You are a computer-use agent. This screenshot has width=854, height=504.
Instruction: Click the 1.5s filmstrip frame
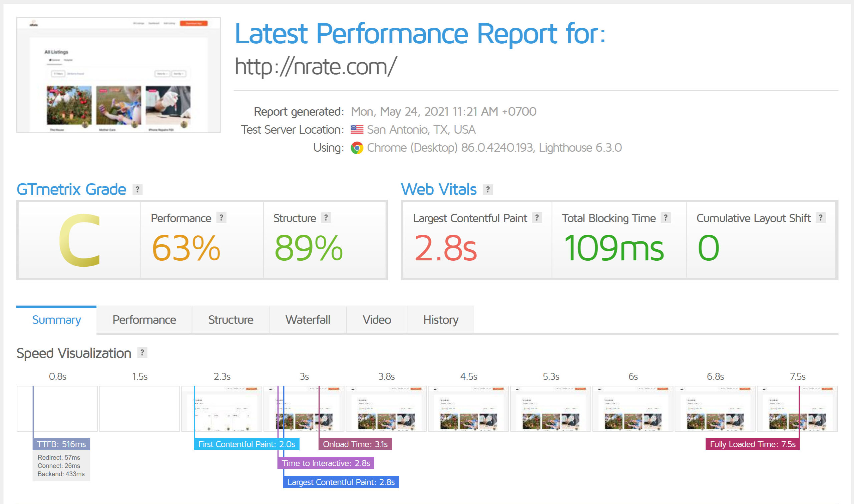tap(139, 409)
